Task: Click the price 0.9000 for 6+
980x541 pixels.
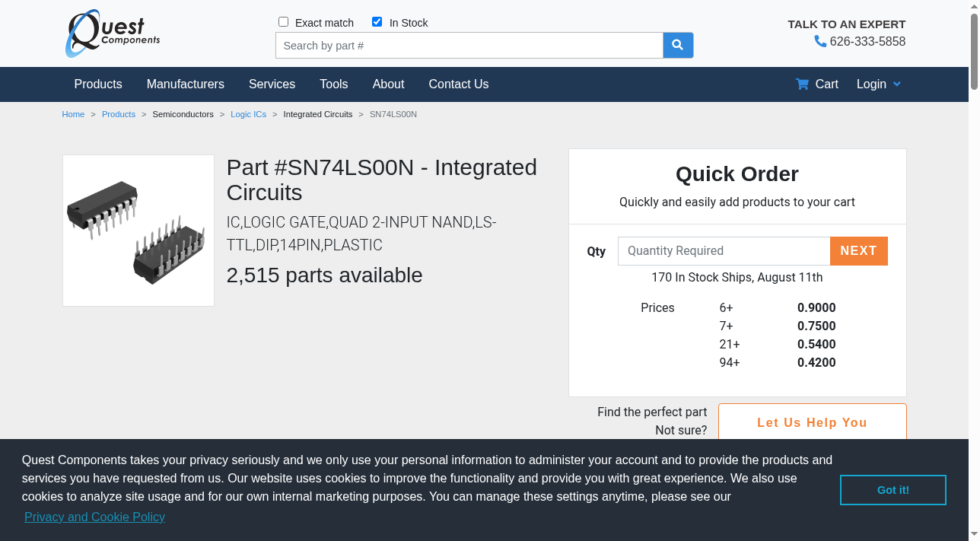Action: (x=816, y=308)
